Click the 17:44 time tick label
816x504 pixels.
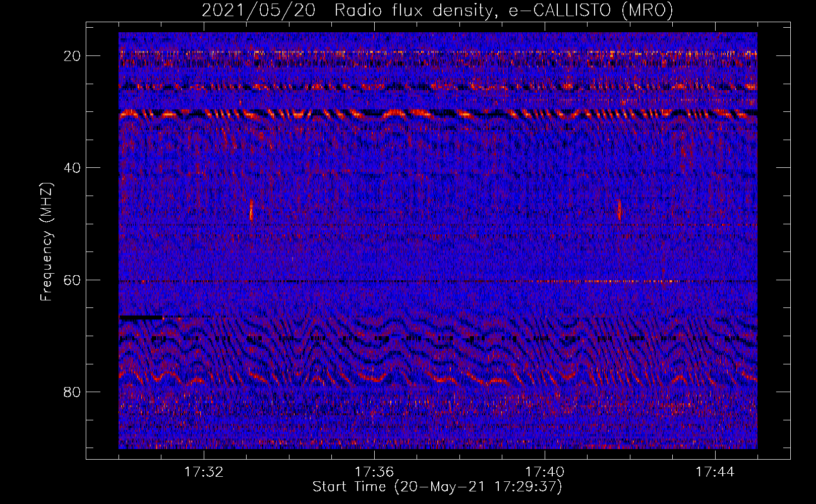point(715,472)
